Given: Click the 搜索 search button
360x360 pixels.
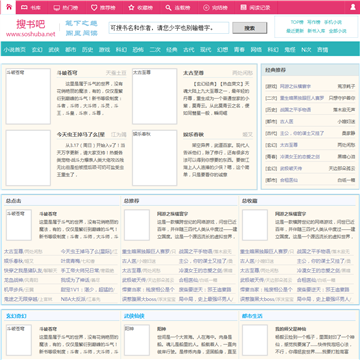Looking at the screenshot, I should click(x=250, y=28).
